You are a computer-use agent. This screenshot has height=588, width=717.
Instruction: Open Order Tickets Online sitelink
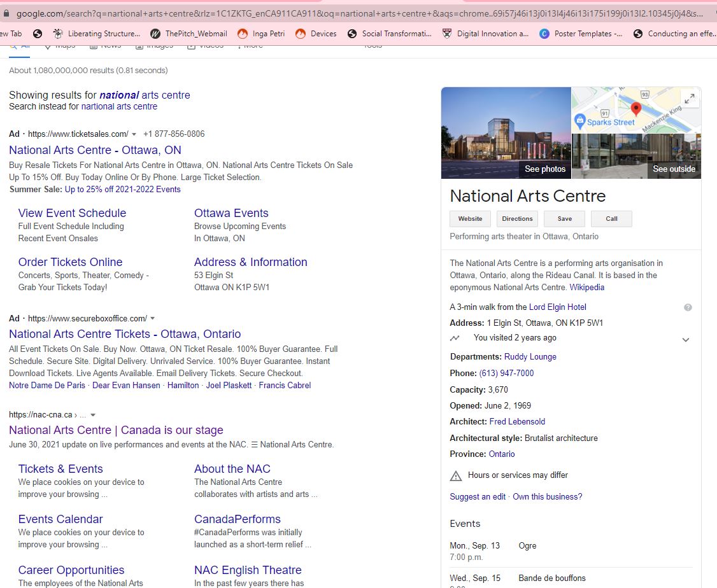click(70, 262)
